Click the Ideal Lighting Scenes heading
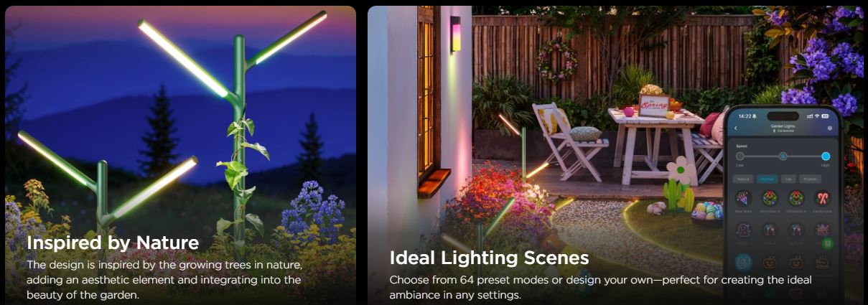 click(489, 258)
